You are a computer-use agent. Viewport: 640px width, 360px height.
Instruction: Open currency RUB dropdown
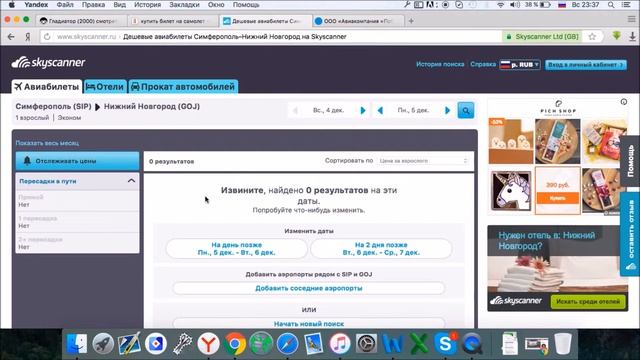pos(520,64)
